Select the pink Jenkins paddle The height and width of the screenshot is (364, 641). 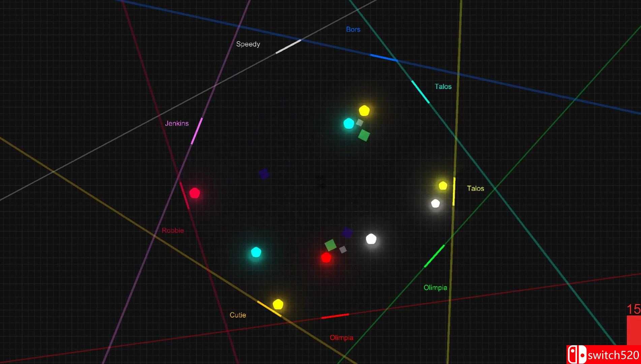197,131
